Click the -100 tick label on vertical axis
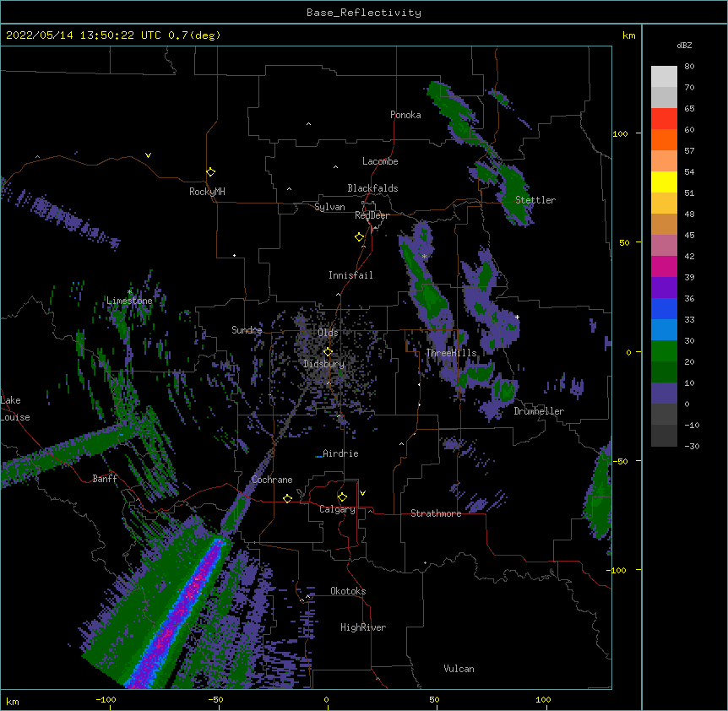 (617, 570)
